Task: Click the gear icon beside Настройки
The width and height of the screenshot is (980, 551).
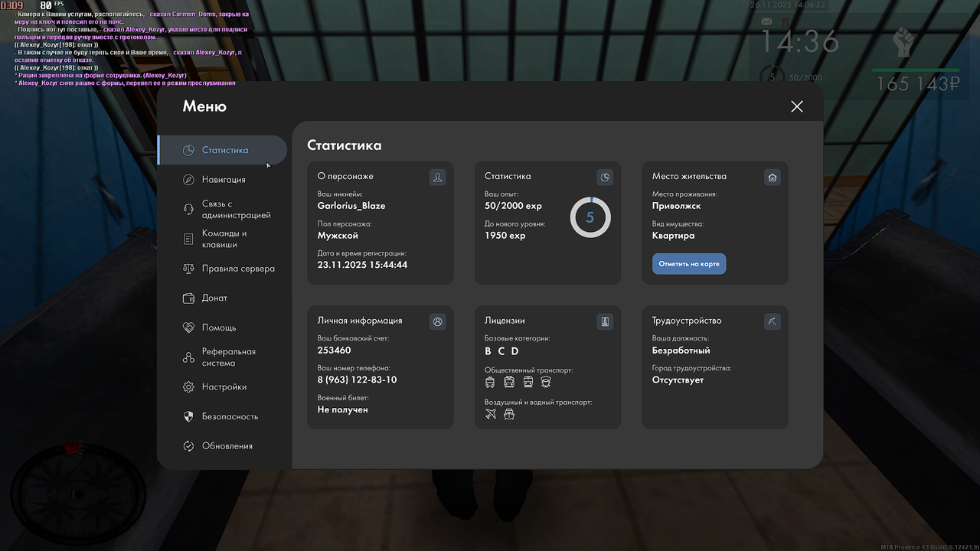Action: tap(188, 387)
